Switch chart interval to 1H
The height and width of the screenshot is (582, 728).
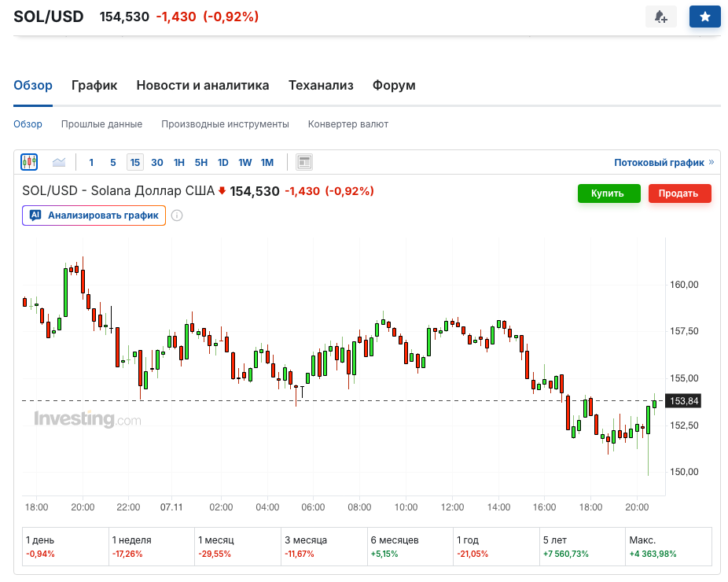click(x=179, y=163)
